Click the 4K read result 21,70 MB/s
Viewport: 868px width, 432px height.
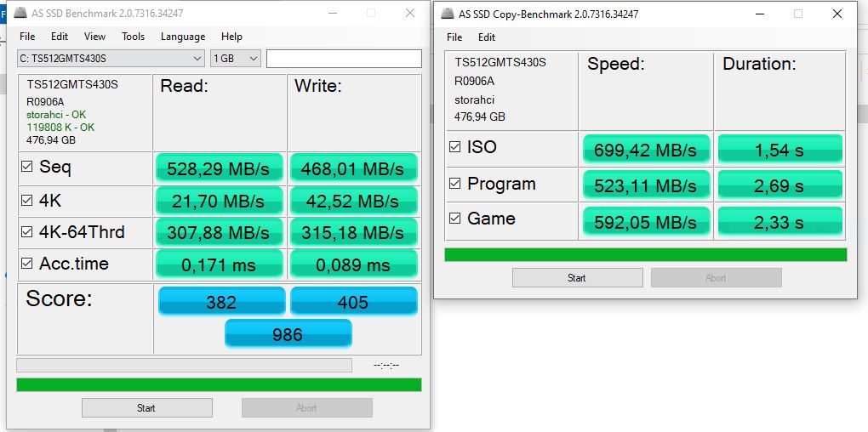click(x=219, y=201)
